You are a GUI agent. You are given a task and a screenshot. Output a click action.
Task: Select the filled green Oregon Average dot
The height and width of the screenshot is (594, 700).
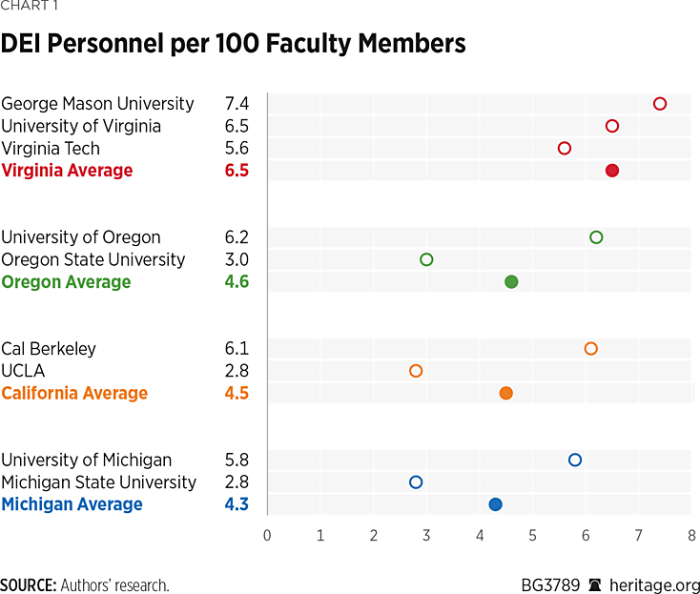511,282
